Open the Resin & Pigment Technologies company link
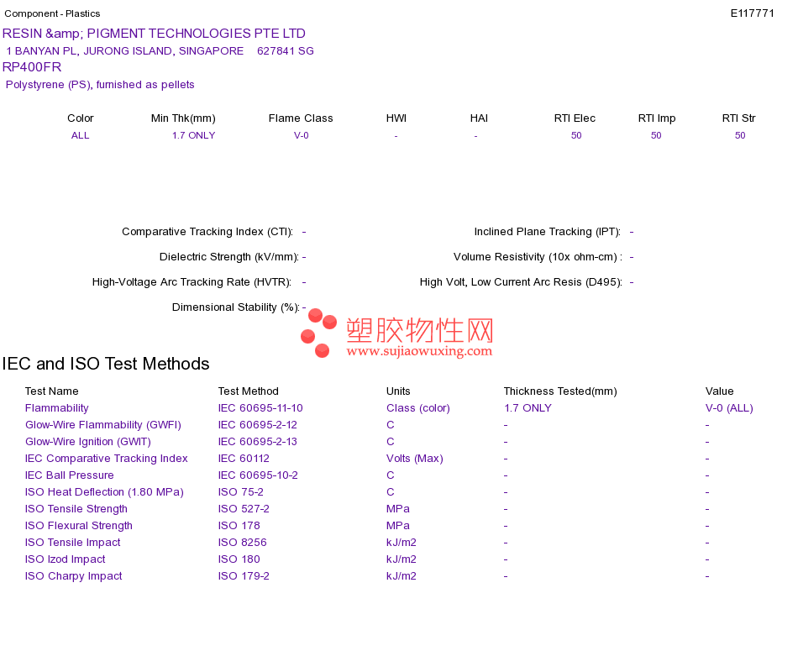Viewport: 798px width, 672px height. click(154, 34)
